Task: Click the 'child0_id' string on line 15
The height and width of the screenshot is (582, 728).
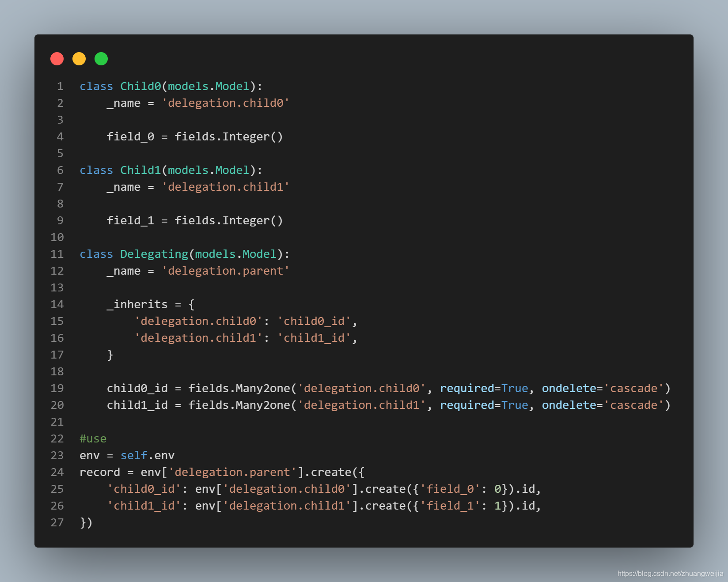Action: (x=314, y=321)
